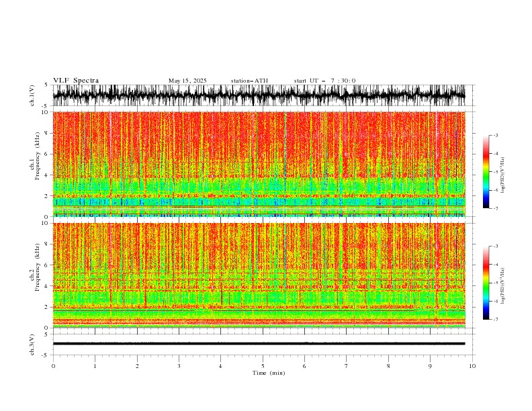Click the ch.2 spectrogram color scale bar
The width and height of the screenshot is (532, 411).
(486, 283)
